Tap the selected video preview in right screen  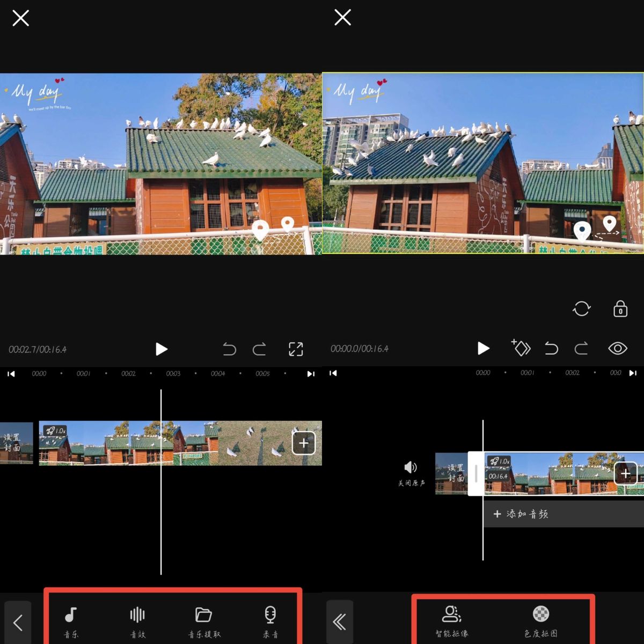483,163
